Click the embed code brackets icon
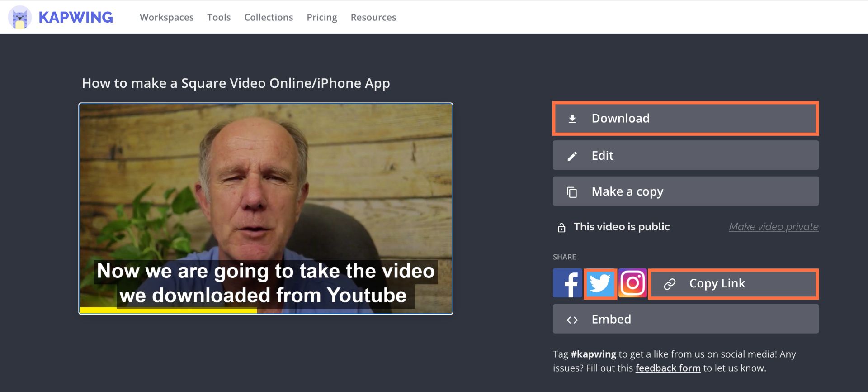Image resolution: width=868 pixels, height=392 pixels. pyautogui.click(x=572, y=320)
